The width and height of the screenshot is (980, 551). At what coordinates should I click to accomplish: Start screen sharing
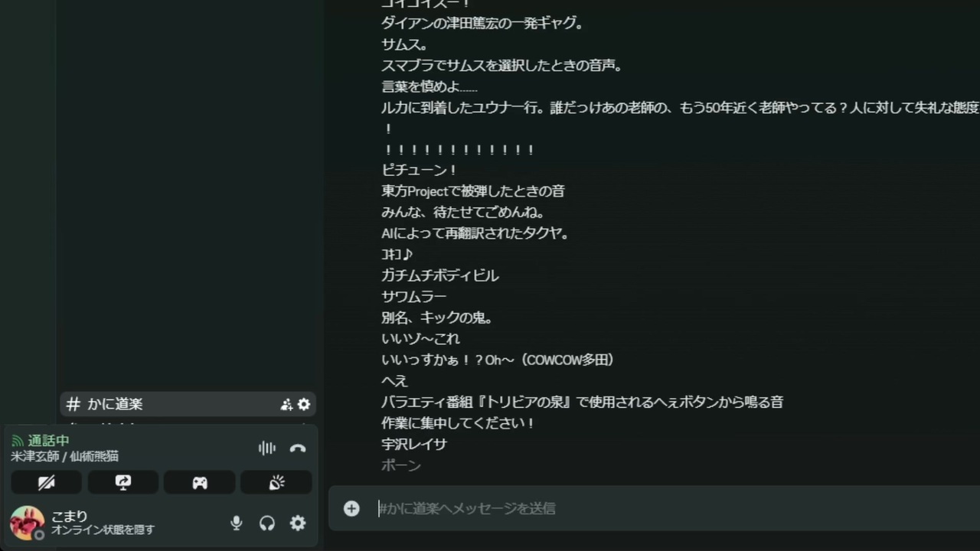click(x=123, y=482)
